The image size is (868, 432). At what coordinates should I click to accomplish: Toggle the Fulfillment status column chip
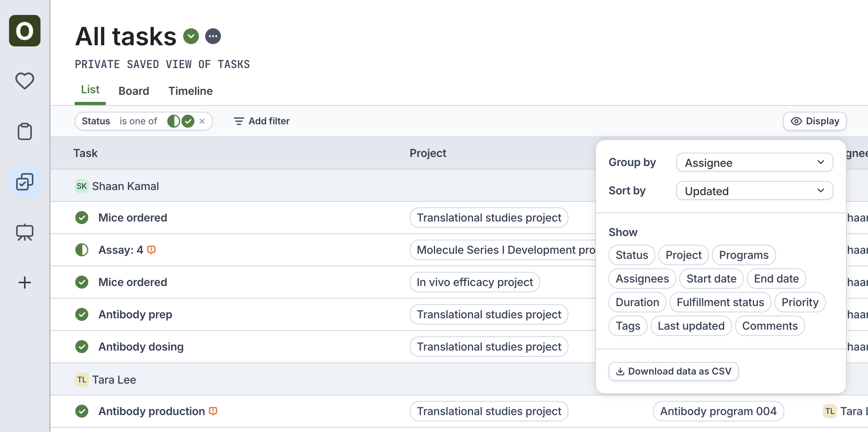click(x=720, y=302)
